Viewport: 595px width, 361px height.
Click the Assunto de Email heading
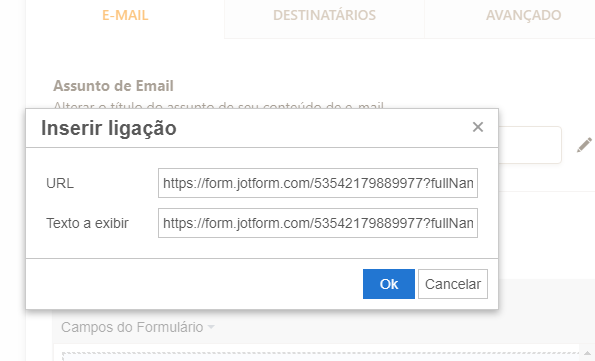pyautogui.click(x=113, y=86)
